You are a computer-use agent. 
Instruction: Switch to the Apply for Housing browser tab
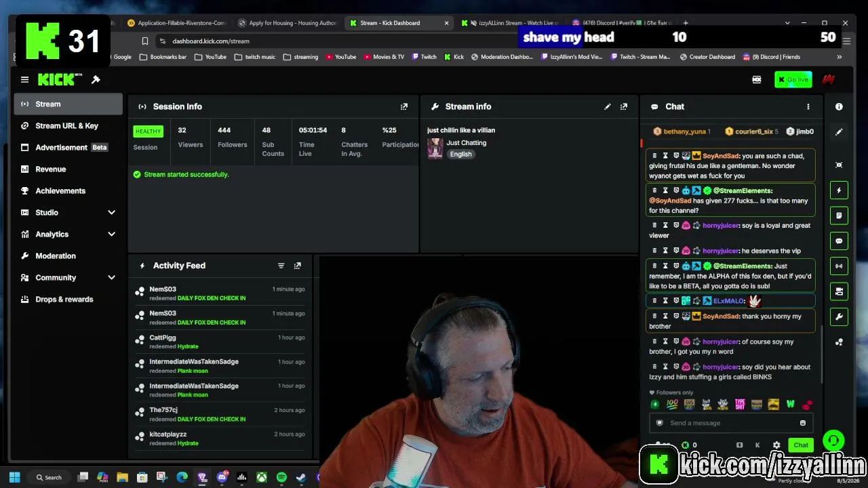click(x=287, y=23)
